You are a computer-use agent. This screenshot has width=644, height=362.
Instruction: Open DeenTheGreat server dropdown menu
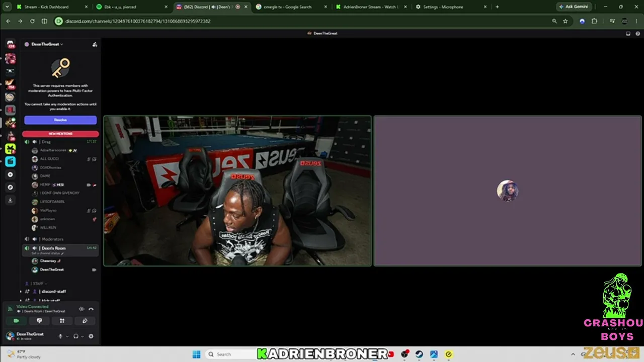(47, 44)
